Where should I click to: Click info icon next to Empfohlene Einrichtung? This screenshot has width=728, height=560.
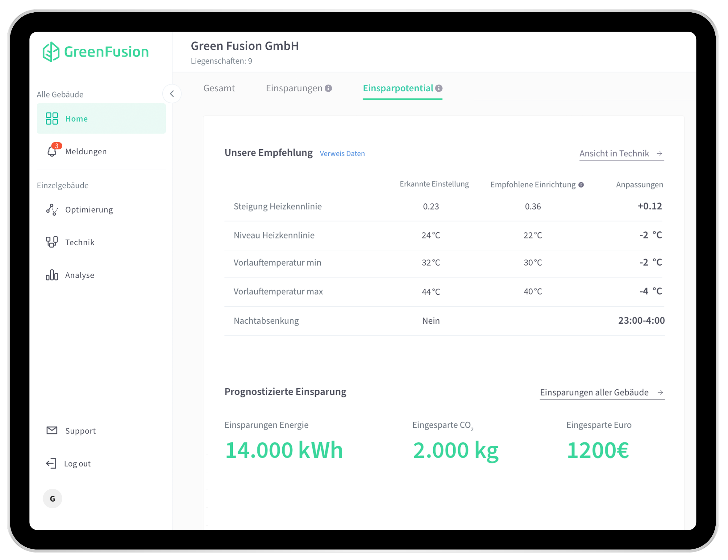click(581, 185)
